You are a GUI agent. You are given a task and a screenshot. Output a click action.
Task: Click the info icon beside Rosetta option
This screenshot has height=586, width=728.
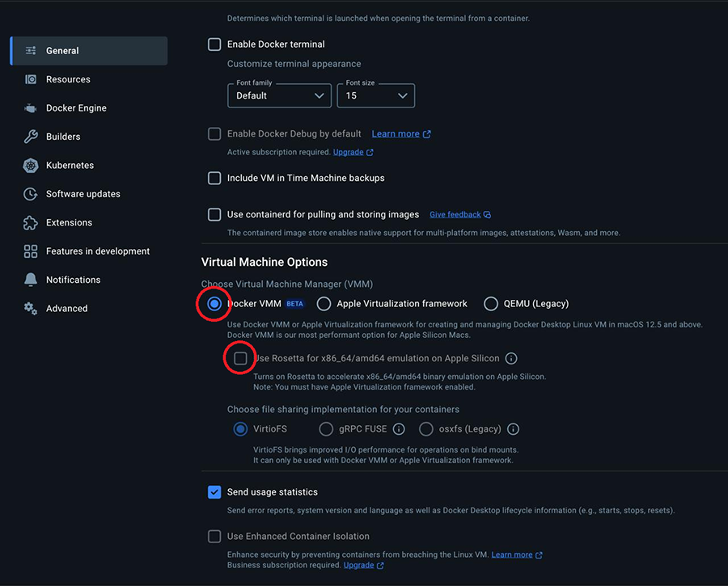click(x=511, y=359)
